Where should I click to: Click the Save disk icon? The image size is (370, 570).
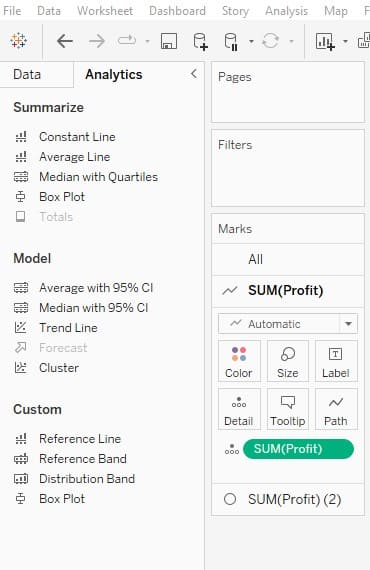pyautogui.click(x=169, y=41)
